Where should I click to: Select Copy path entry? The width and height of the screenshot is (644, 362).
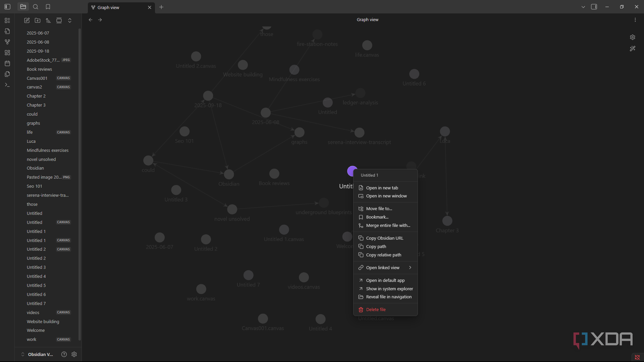point(385,246)
